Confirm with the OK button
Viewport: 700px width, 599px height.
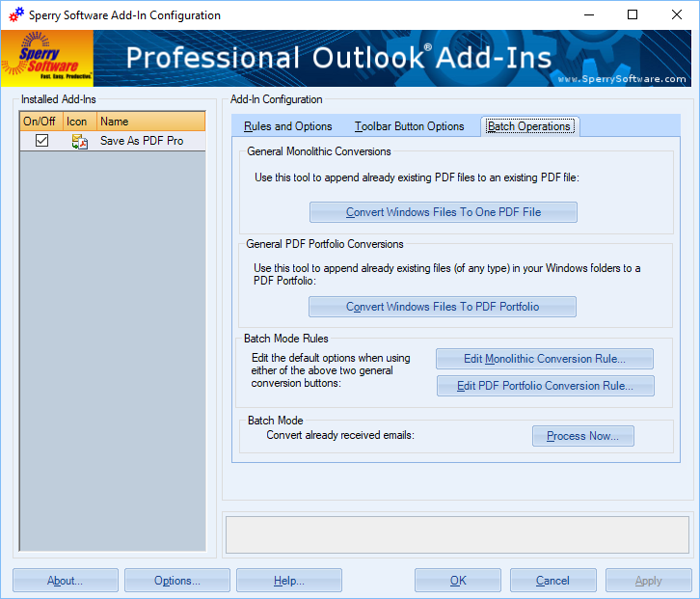tap(458, 581)
